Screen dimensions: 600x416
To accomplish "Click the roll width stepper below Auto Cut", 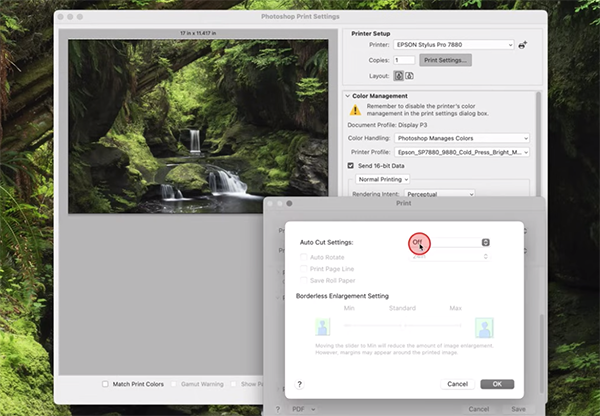I will pos(486,256).
